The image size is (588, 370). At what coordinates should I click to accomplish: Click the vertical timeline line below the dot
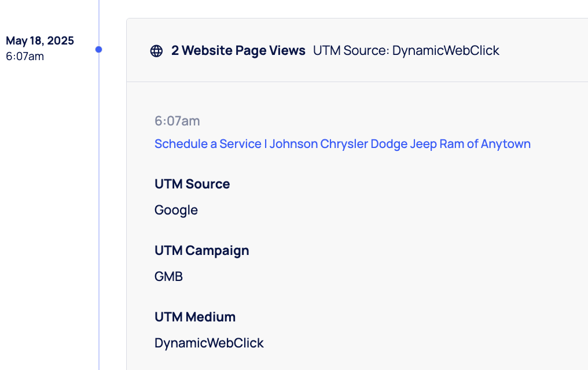pos(99,202)
